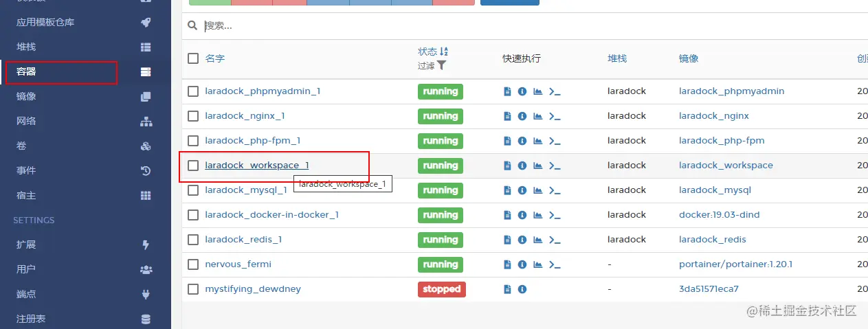Image resolution: width=868 pixels, height=329 pixels.
Task: Open 事件 in the sidebar
Action: (26, 170)
